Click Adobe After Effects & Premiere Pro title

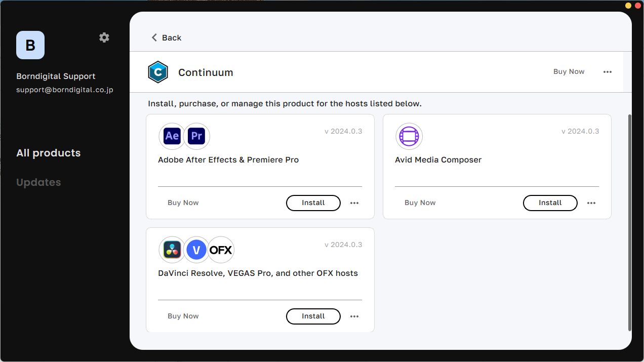pos(228,160)
